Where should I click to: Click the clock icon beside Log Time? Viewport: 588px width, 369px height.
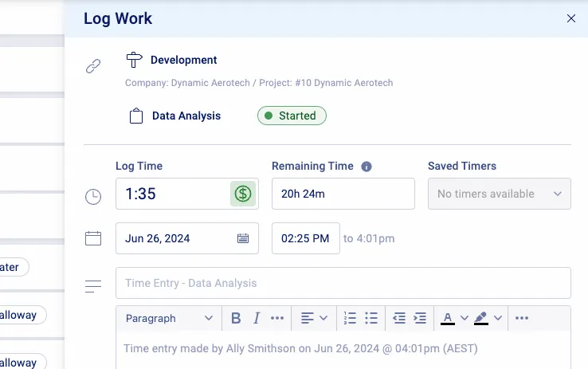coord(93,197)
